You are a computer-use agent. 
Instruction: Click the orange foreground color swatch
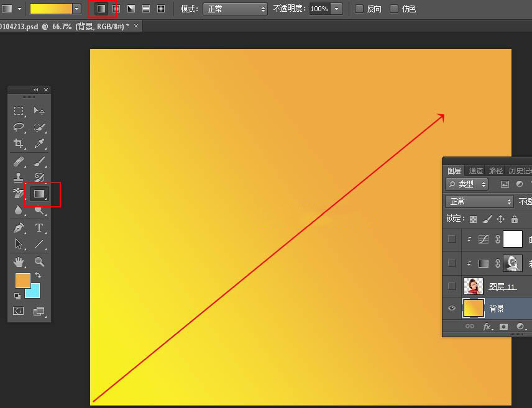(22, 281)
